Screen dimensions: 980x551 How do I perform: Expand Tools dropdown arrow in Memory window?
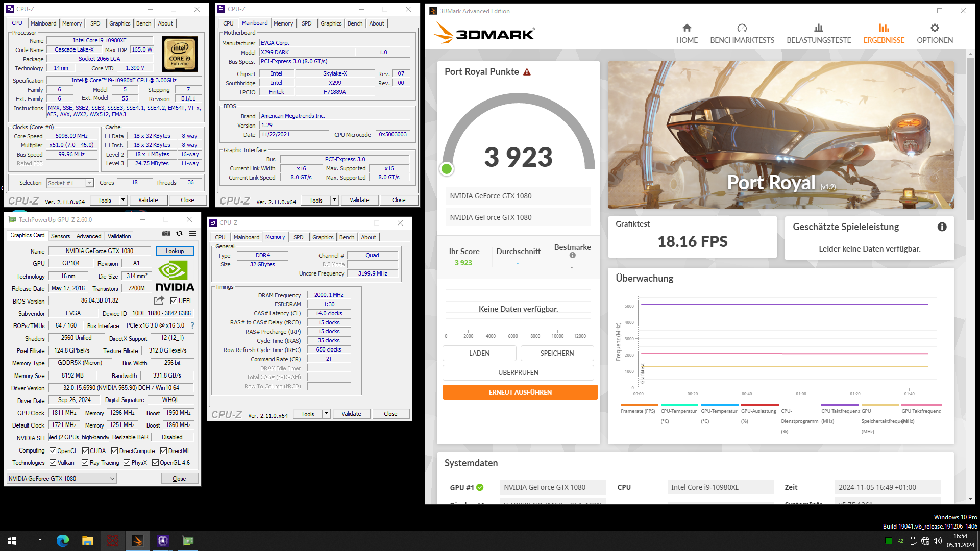[x=326, y=414]
